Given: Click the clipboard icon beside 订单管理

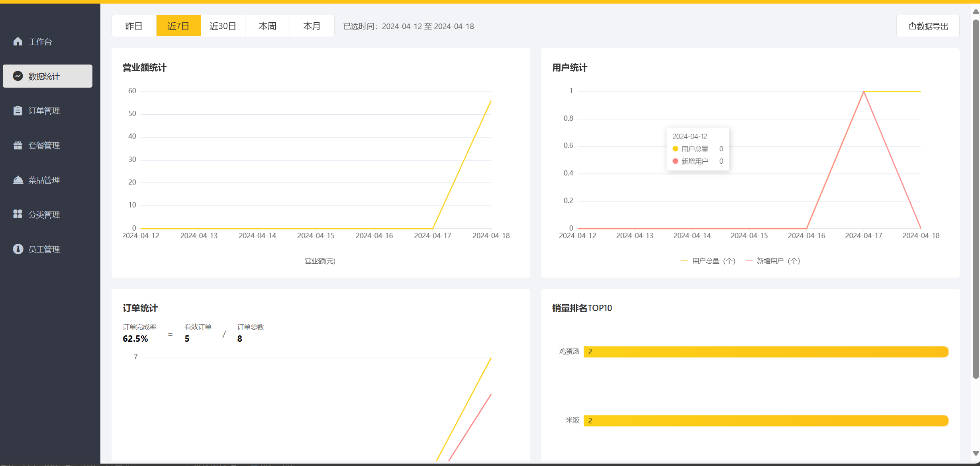Looking at the screenshot, I should click(x=18, y=111).
